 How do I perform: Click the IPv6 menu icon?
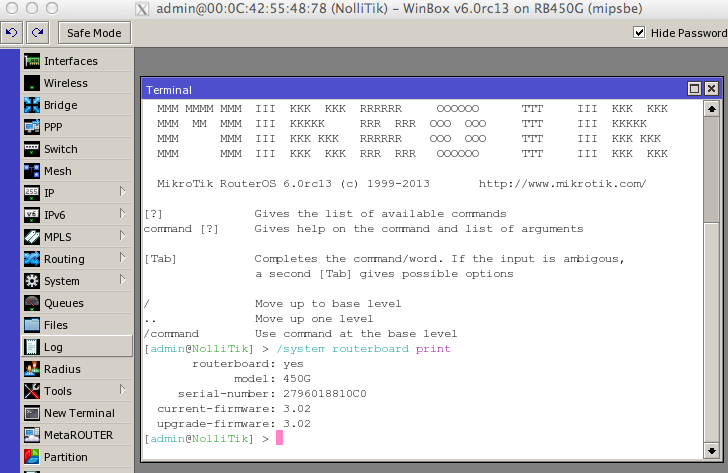32,215
